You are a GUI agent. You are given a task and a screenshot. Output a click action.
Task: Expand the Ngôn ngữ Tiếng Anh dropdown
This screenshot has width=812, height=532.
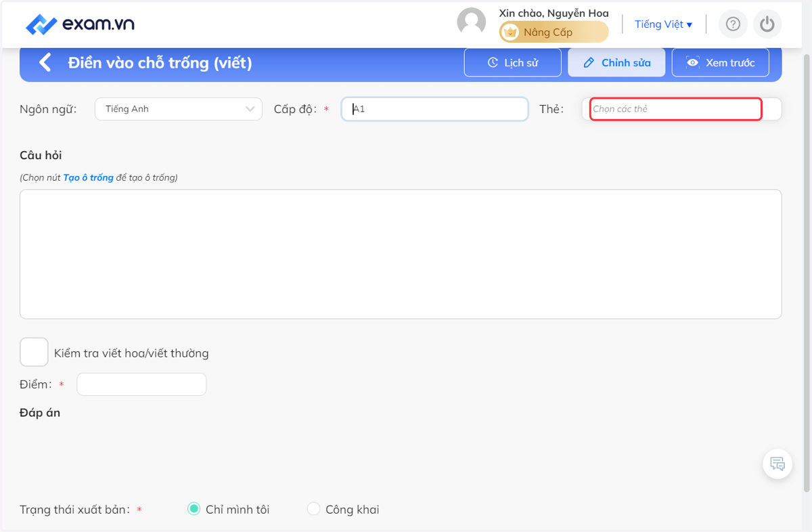point(179,109)
